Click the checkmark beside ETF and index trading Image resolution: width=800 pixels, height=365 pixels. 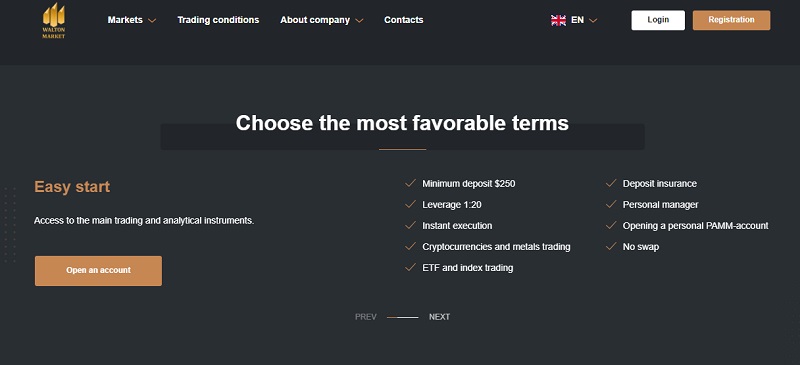pos(410,267)
